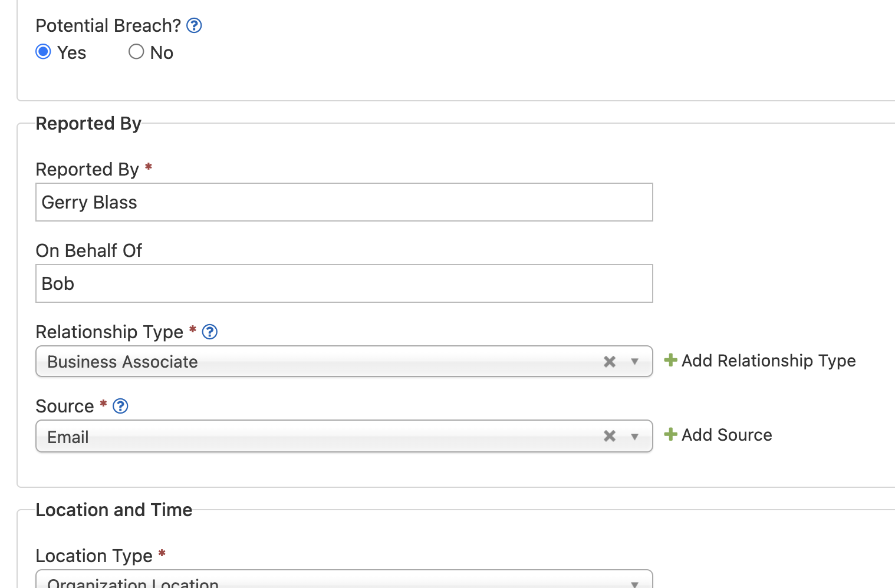Clear the Email source selection
The image size is (895, 588).
pos(610,436)
